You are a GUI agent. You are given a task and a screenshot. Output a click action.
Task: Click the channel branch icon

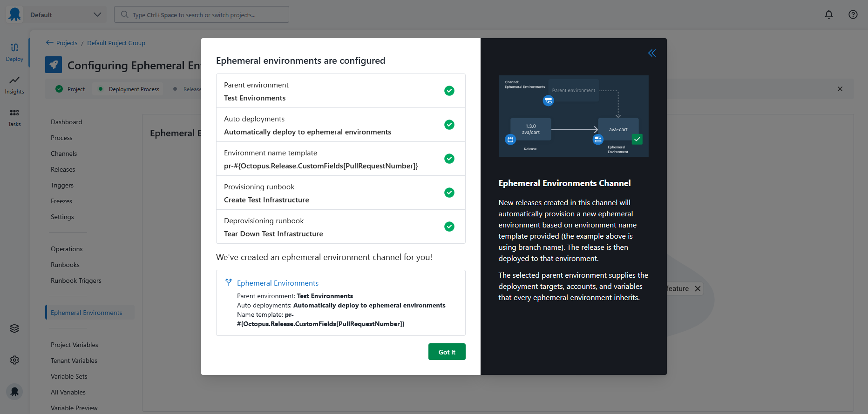[229, 282]
